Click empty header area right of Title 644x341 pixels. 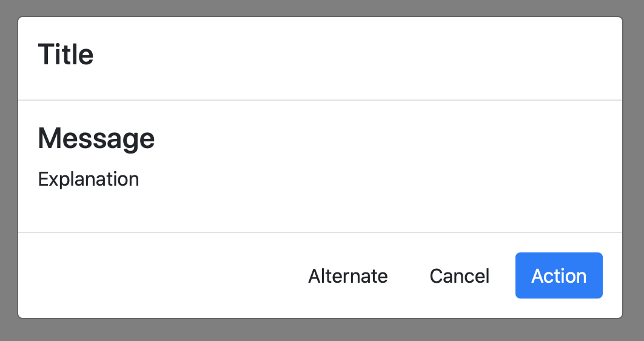[364, 58]
